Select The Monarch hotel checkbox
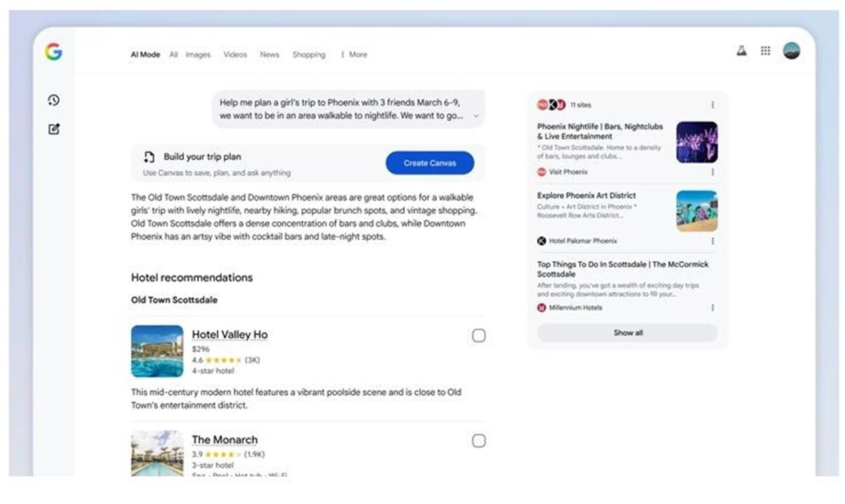 tap(479, 441)
